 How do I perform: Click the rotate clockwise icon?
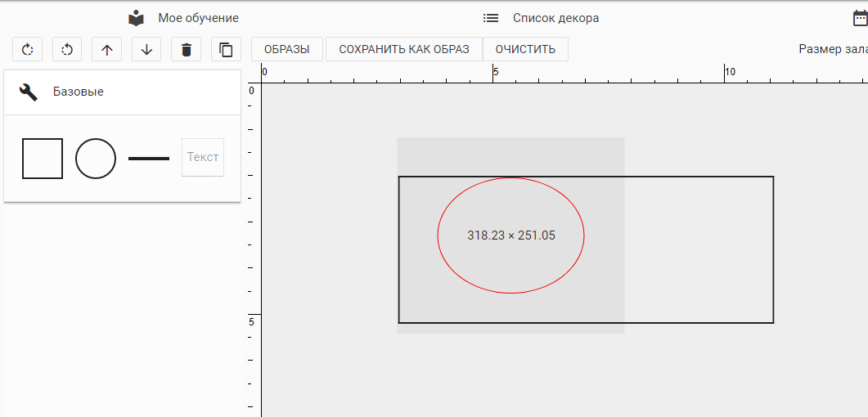tap(27, 50)
